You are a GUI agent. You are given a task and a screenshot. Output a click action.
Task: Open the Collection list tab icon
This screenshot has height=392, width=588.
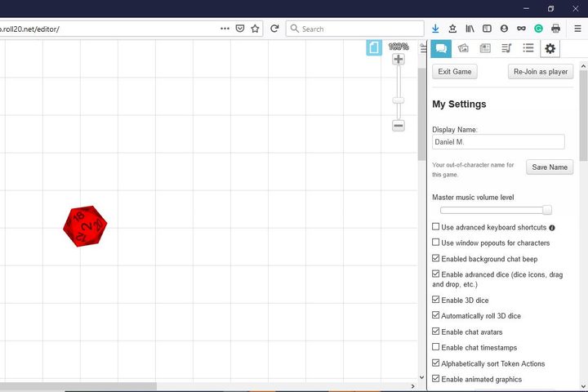(528, 48)
